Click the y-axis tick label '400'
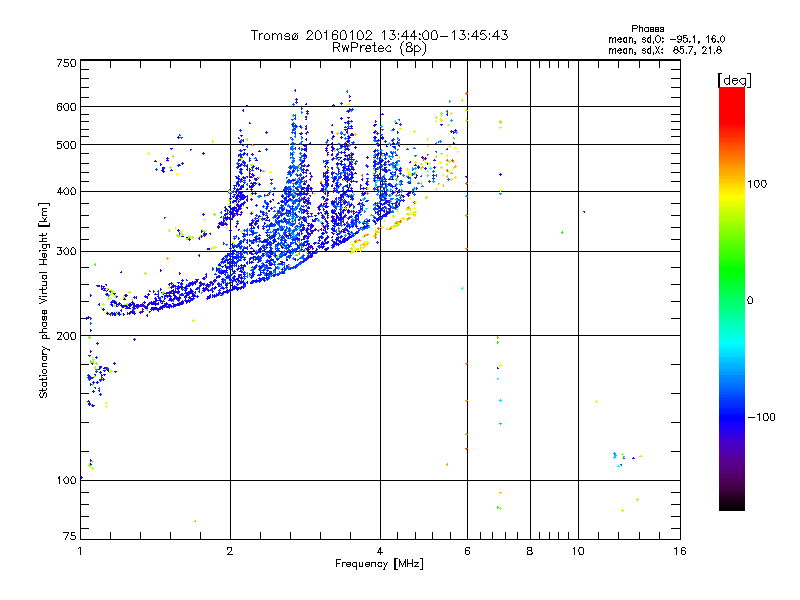Screen dimensions: 800x600 [66, 191]
